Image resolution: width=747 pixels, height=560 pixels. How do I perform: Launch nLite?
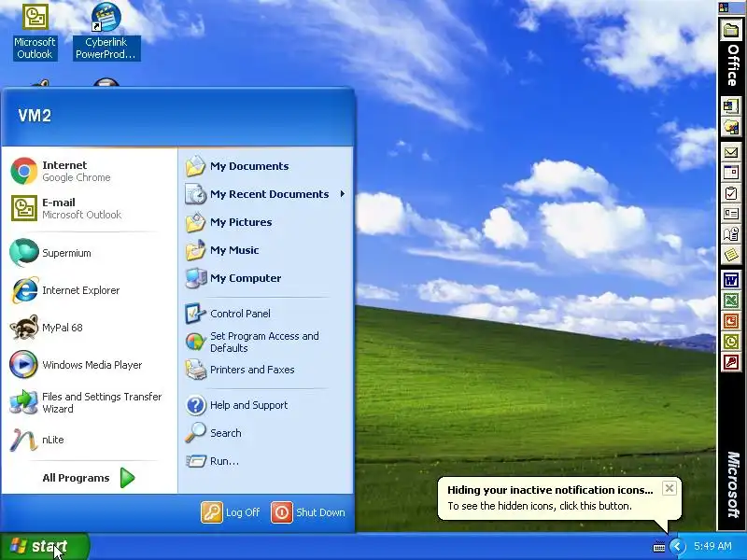coord(90,440)
